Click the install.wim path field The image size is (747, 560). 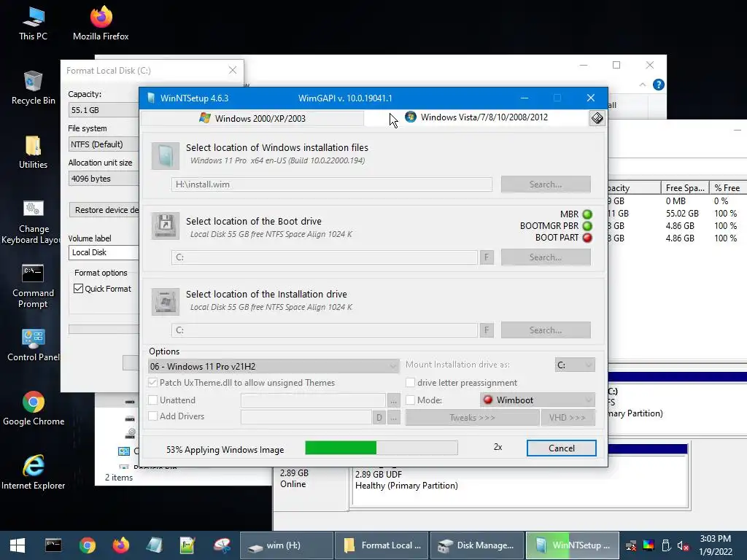coord(332,184)
